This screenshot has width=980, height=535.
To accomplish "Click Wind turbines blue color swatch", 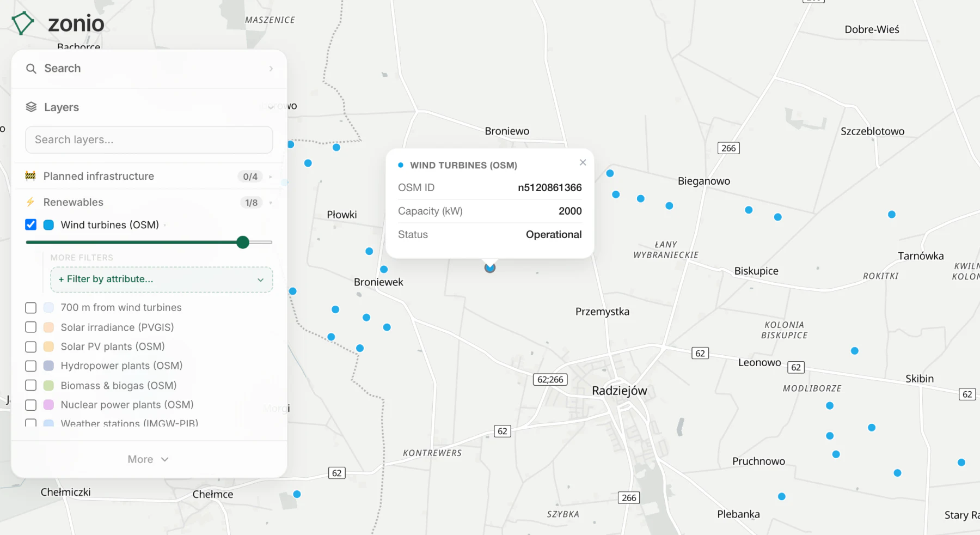I will [48, 225].
